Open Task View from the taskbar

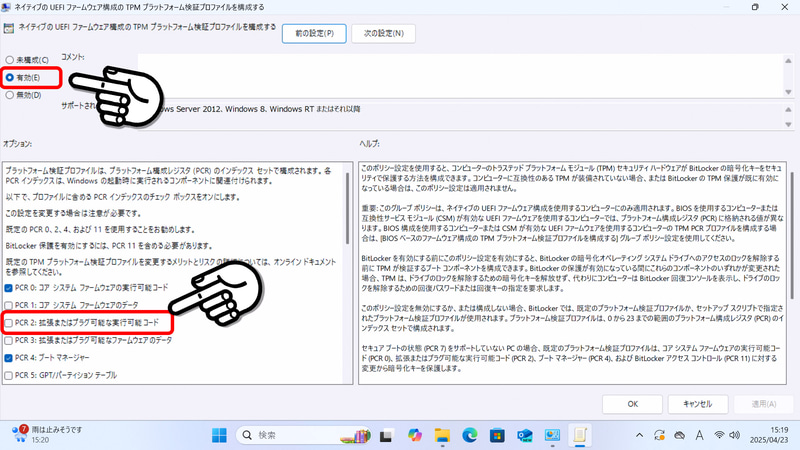386,435
